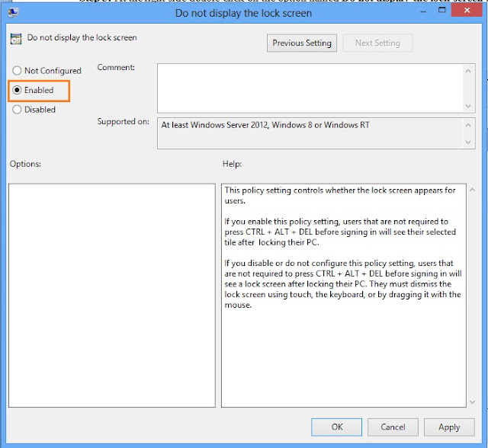This screenshot has height=448, width=488.
Task: Click the 'Supported on:' label
Action: 124,122
